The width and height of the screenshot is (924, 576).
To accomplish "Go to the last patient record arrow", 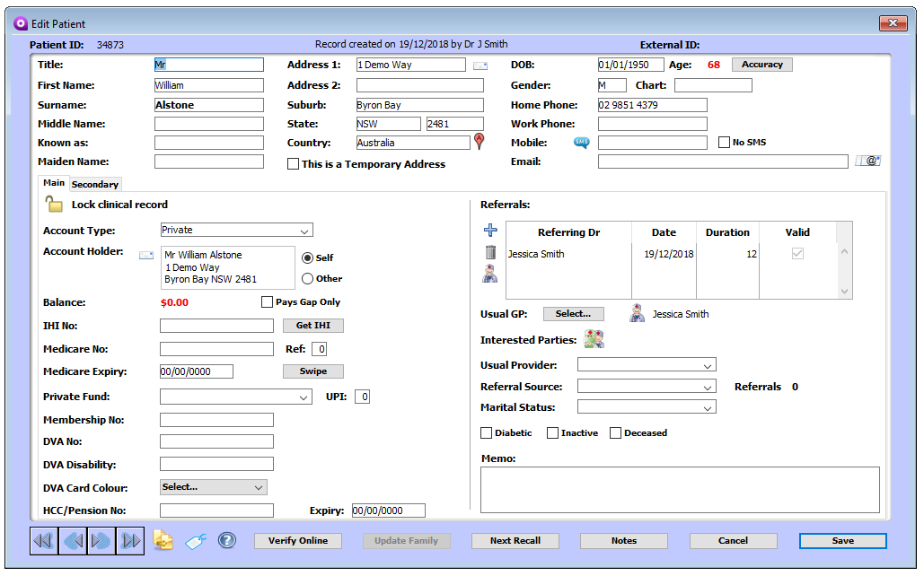I will pyautogui.click(x=130, y=541).
